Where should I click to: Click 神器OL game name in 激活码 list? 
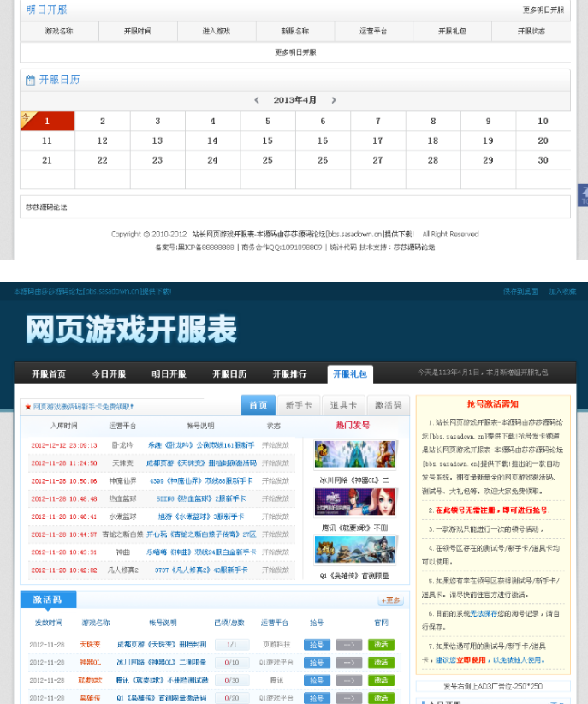[90, 663]
